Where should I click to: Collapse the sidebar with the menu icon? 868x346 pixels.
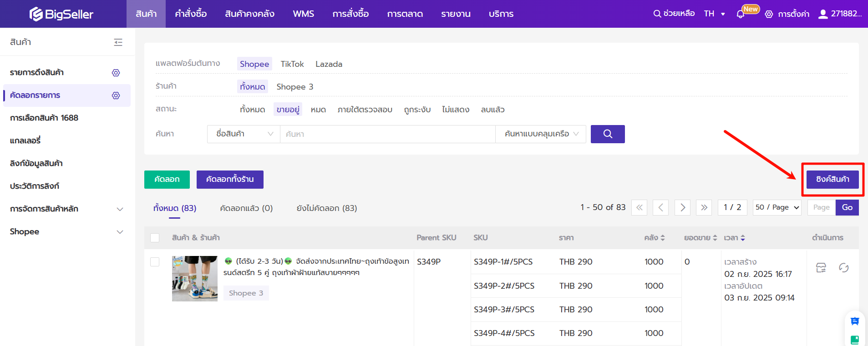(118, 42)
